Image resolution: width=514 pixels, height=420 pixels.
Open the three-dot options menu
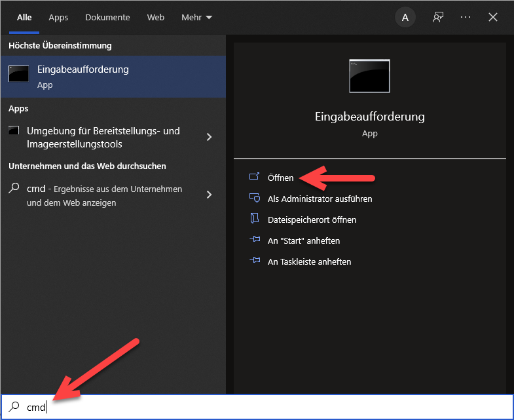pos(466,18)
